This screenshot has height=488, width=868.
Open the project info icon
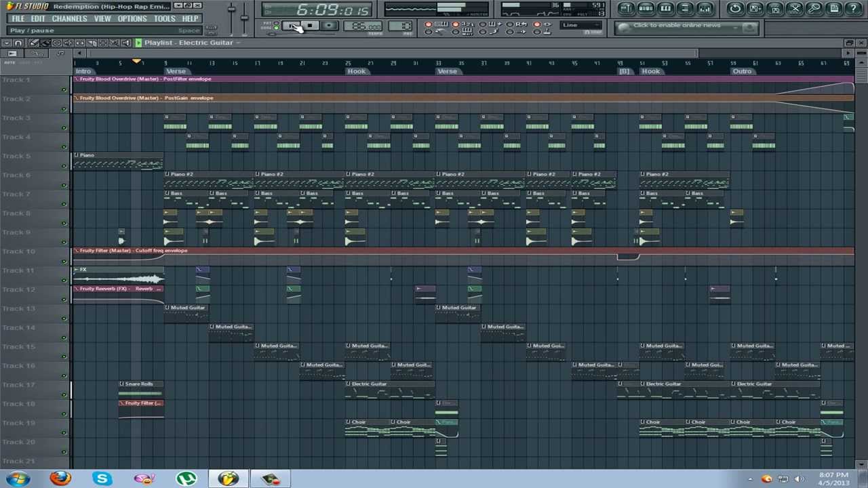(x=834, y=9)
